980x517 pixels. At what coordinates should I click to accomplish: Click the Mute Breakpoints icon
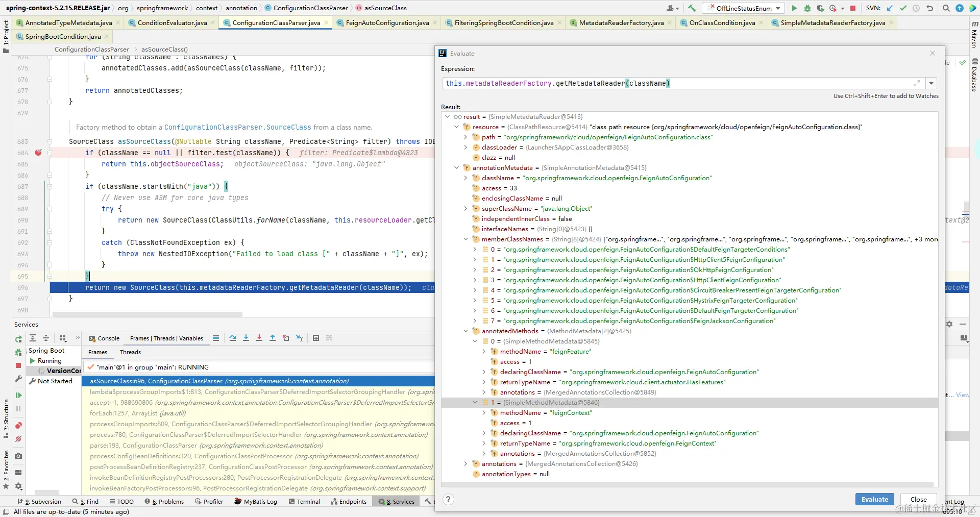pyautogui.click(x=18, y=439)
